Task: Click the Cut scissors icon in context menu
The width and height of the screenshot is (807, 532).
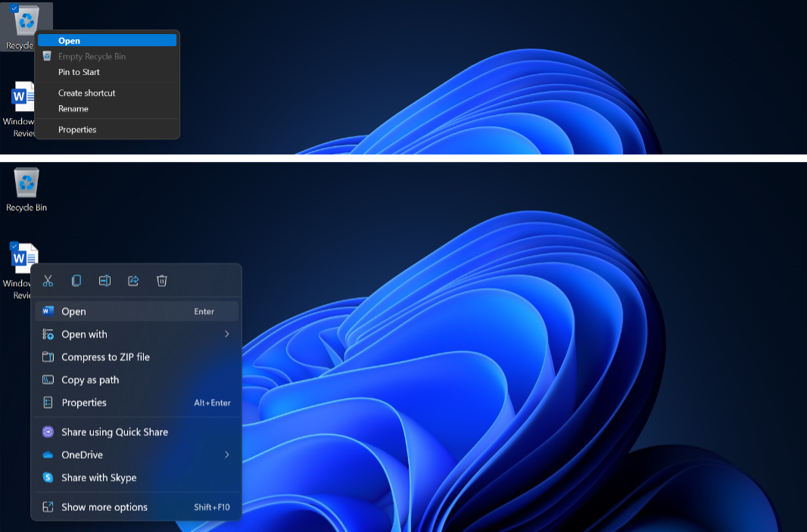Action: coord(48,281)
